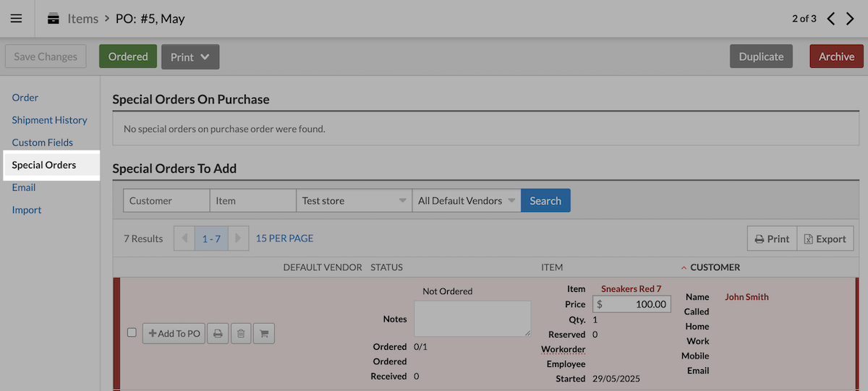Sort by the Customer column header

[x=715, y=267]
